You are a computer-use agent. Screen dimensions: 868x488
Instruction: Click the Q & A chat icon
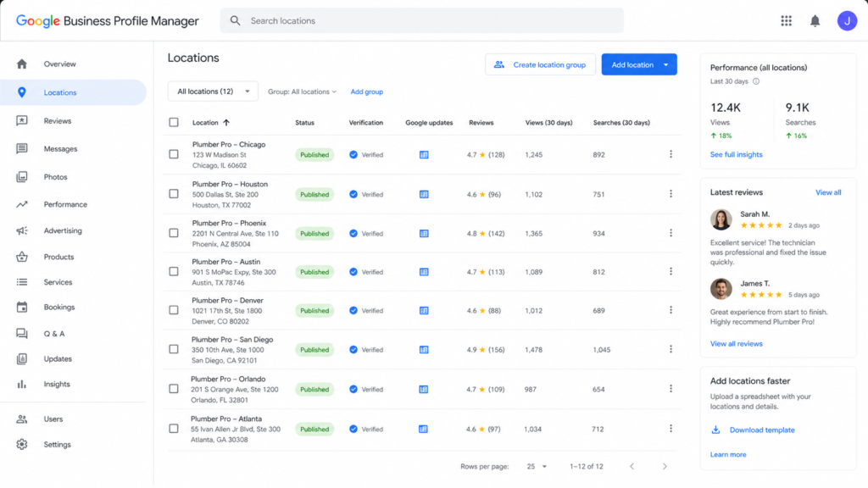click(21, 333)
